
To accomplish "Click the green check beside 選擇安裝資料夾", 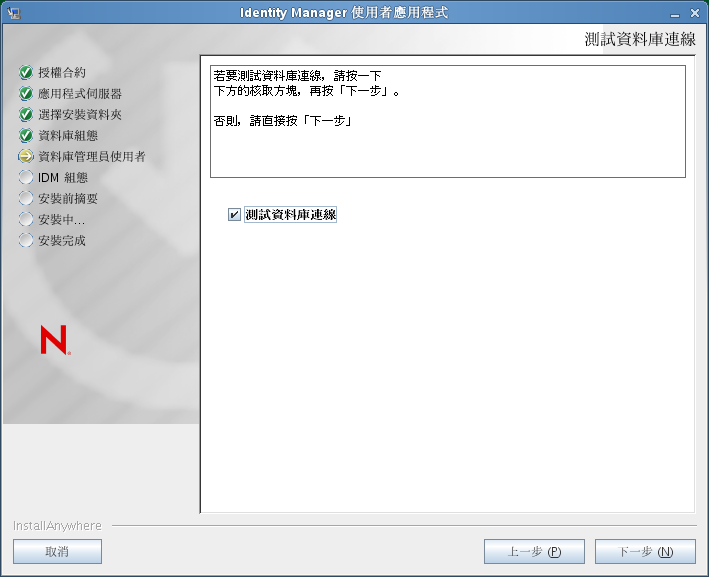I will [26, 114].
